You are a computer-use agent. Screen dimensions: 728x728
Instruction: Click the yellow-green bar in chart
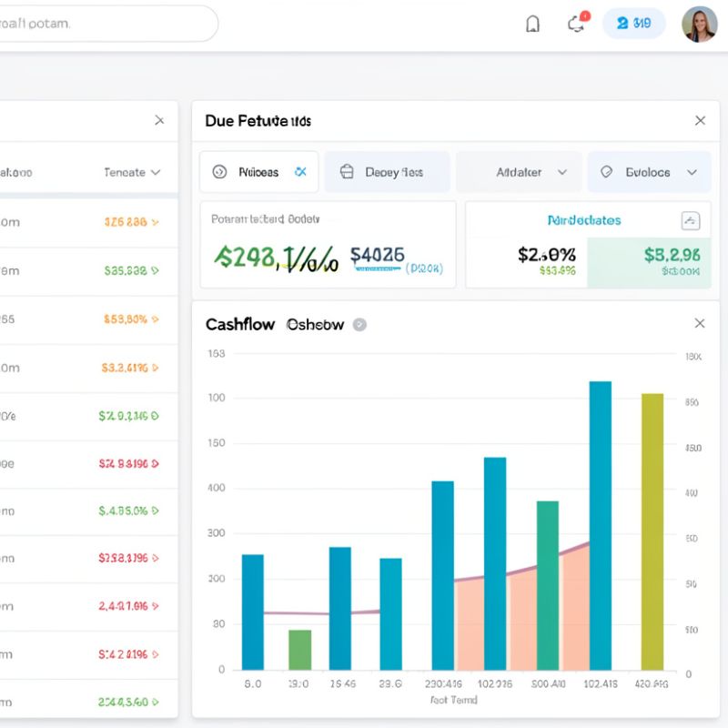click(652, 531)
